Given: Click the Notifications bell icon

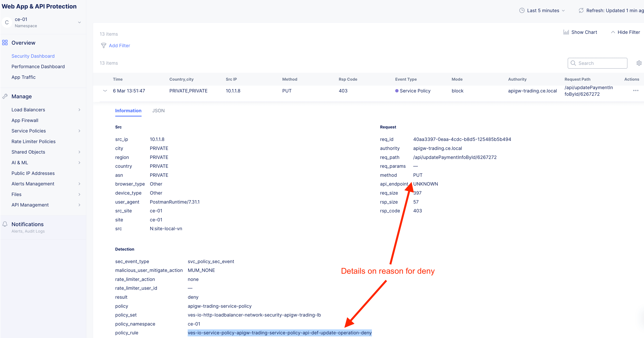Looking at the screenshot, I should 5,224.
